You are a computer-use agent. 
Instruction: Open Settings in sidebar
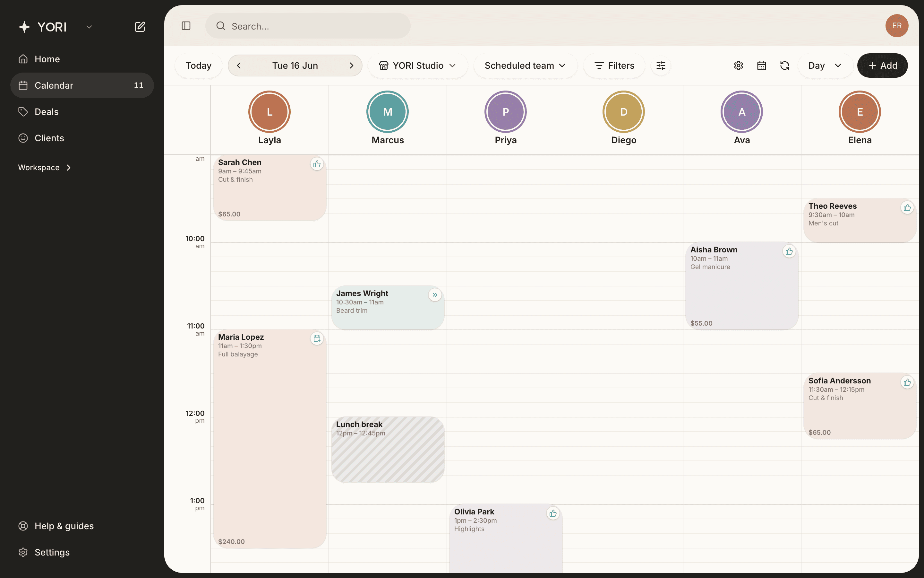pos(82,552)
